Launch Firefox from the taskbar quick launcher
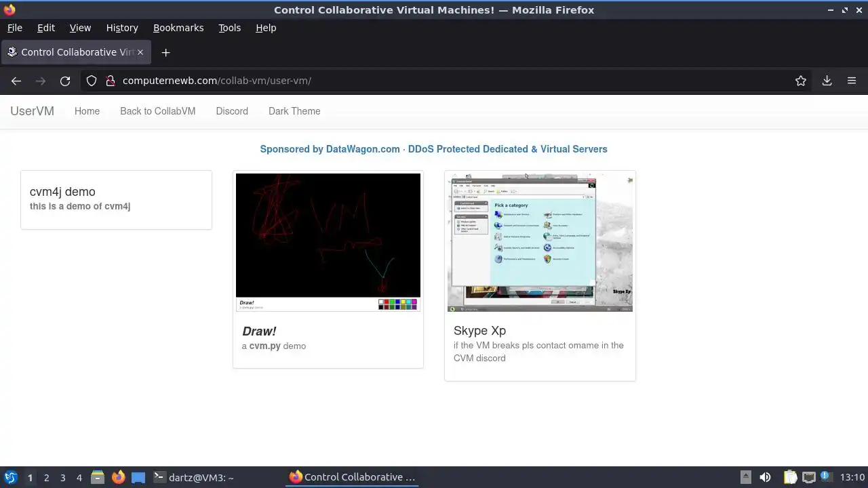This screenshot has width=868, height=488. pyautogui.click(x=118, y=477)
